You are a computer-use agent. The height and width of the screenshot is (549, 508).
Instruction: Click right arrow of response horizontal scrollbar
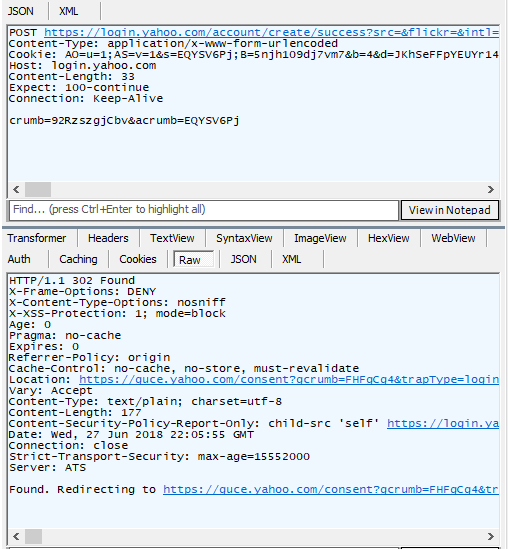(x=490, y=536)
